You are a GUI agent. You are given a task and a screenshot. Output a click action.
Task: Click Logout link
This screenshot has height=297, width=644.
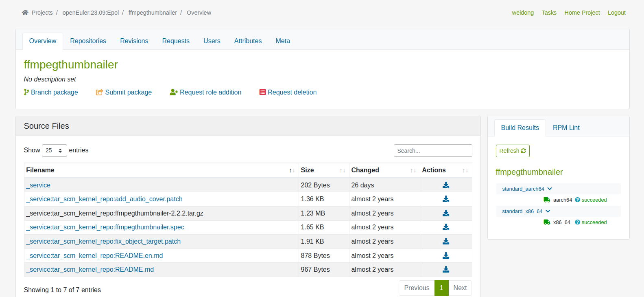[x=617, y=13]
